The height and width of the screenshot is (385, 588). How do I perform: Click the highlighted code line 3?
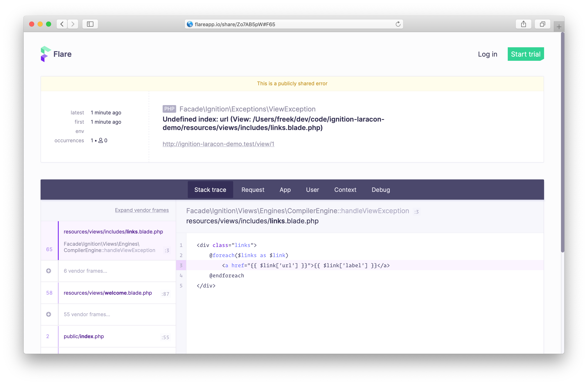pos(360,265)
